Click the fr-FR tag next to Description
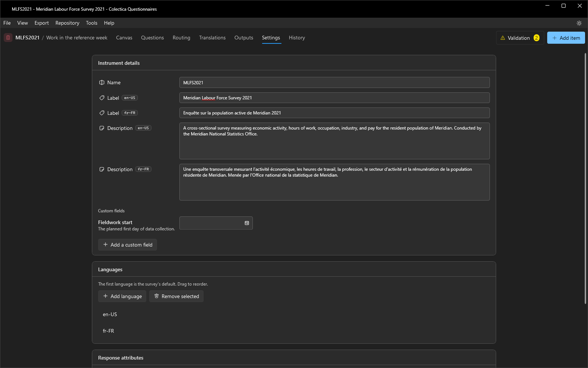This screenshot has height=368, width=588. (x=143, y=169)
